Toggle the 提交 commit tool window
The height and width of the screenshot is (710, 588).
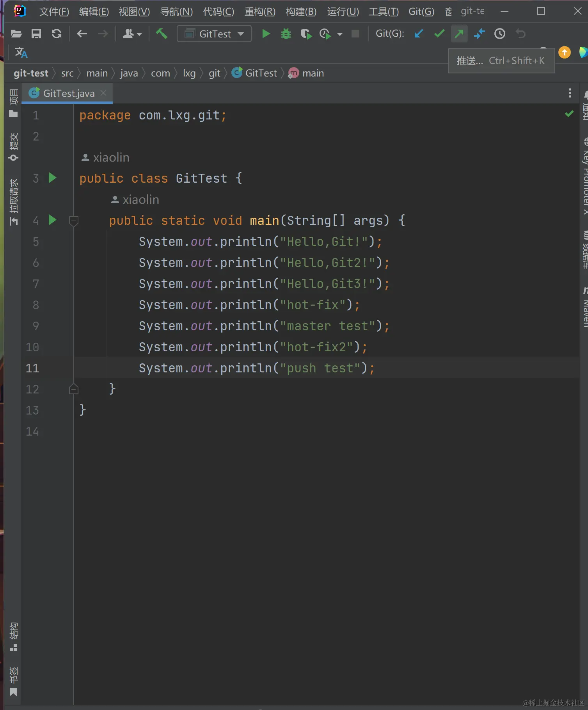coord(13,147)
